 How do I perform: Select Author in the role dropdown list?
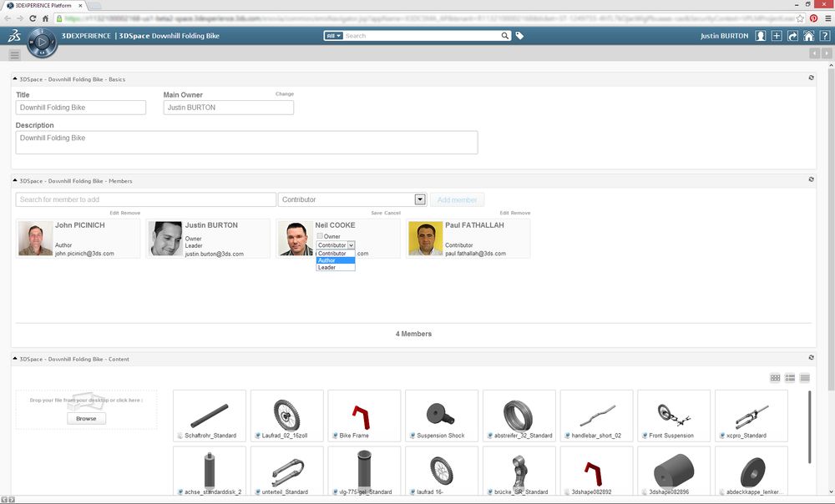coord(335,260)
